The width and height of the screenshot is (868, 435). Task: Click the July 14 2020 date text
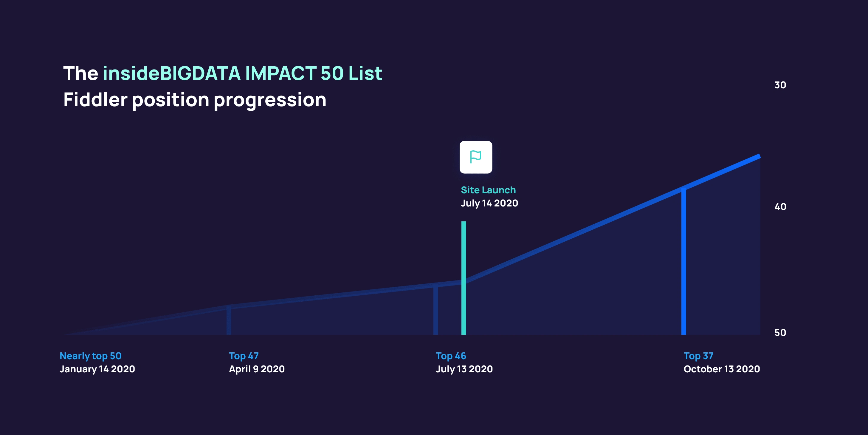pyautogui.click(x=489, y=203)
